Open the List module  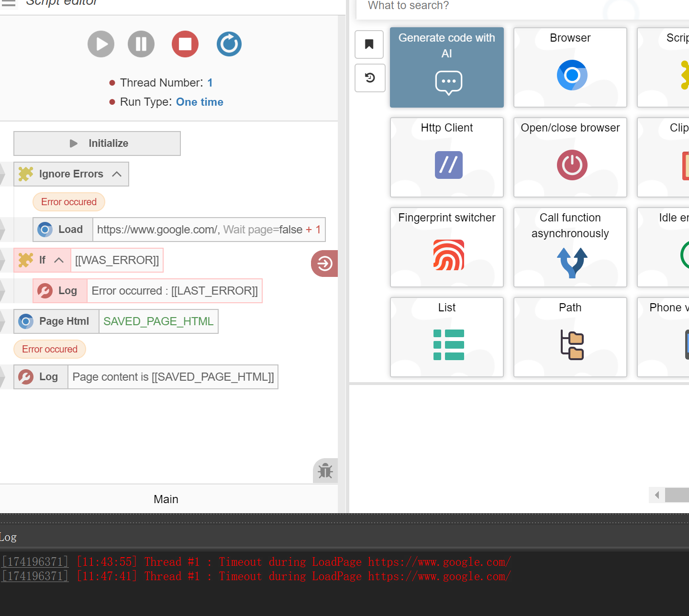[446, 337]
